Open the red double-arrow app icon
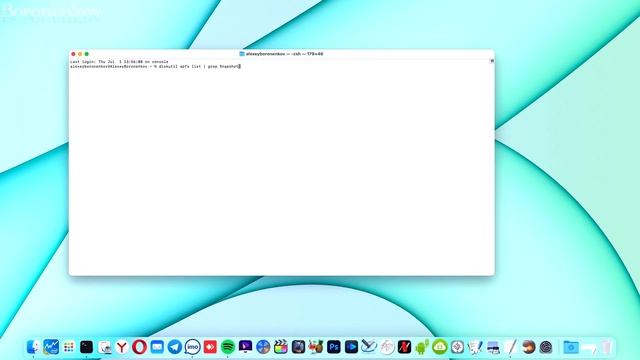640x360 pixels. click(x=210, y=347)
